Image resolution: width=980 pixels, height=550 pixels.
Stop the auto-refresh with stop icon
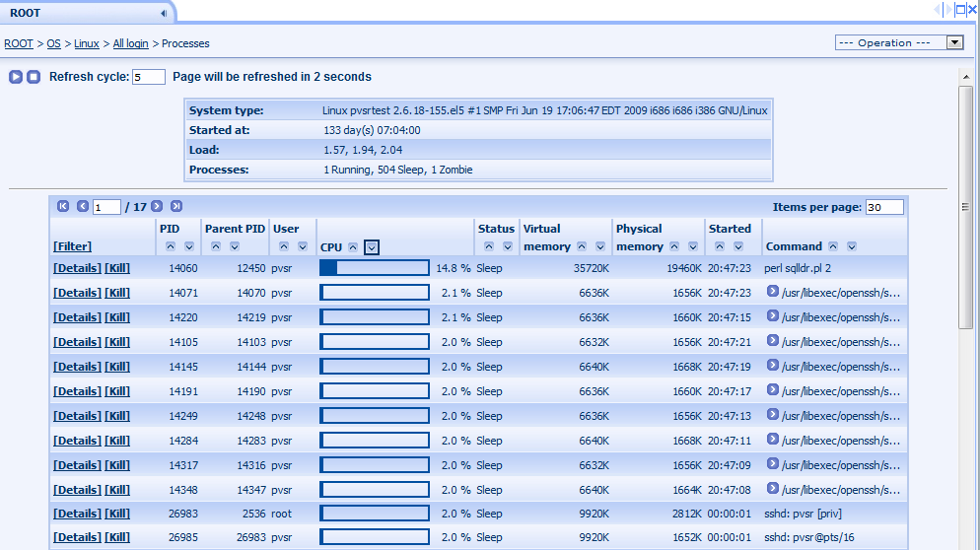[34, 77]
